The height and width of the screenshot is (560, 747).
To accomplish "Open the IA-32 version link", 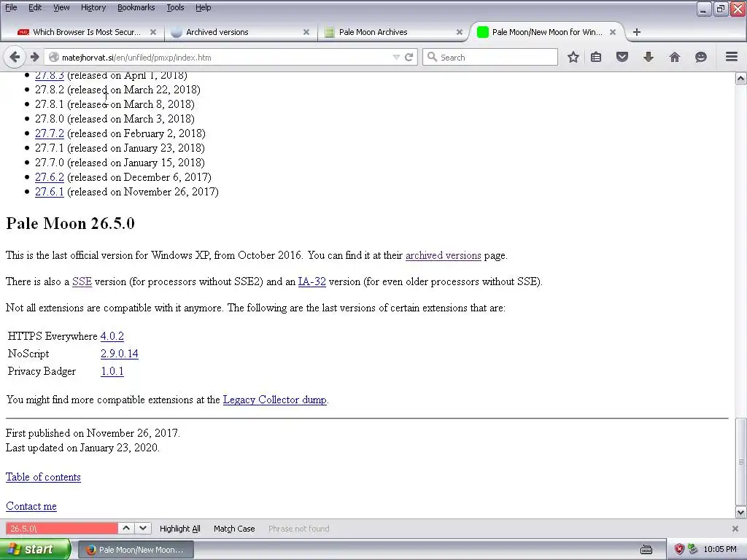I will [x=312, y=281].
